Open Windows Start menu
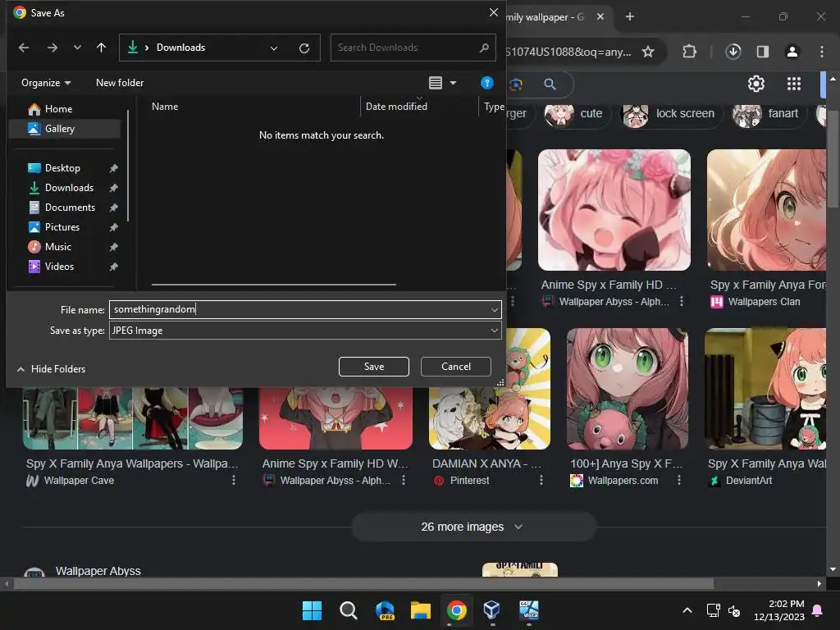840x630 pixels. click(x=312, y=610)
